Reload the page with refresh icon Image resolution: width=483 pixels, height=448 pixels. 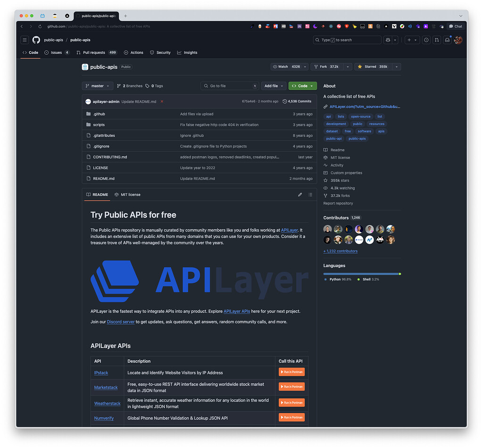coord(40,26)
